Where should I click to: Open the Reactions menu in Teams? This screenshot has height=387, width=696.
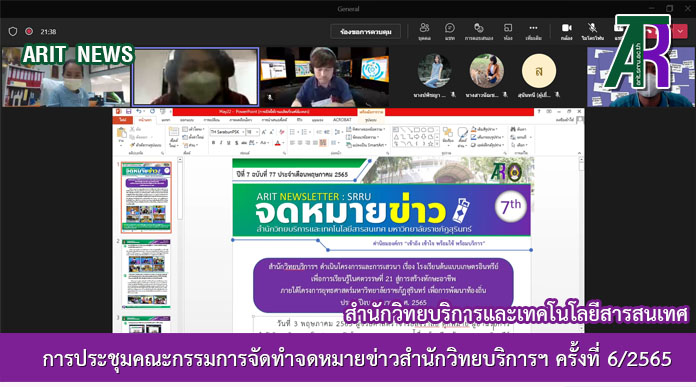[x=479, y=32]
